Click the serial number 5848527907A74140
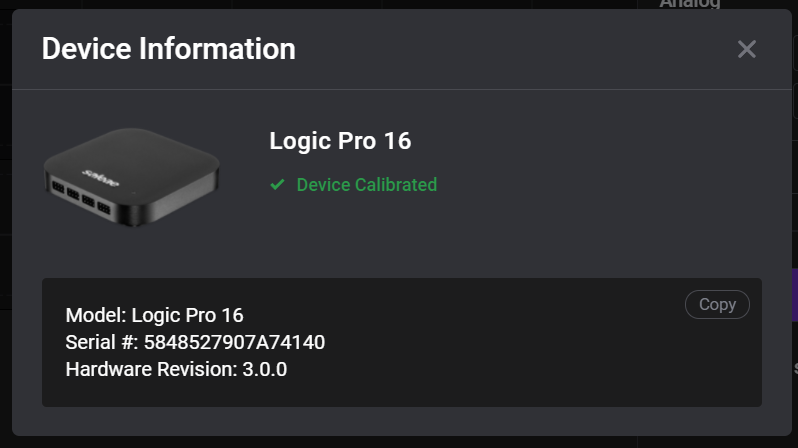Viewport: 798px width, 448px height. tap(234, 343)
